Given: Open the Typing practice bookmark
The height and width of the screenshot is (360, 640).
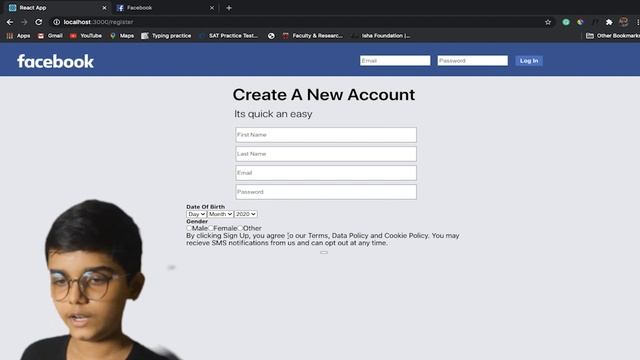Looking at the screenshot, I should pos(166,36).
